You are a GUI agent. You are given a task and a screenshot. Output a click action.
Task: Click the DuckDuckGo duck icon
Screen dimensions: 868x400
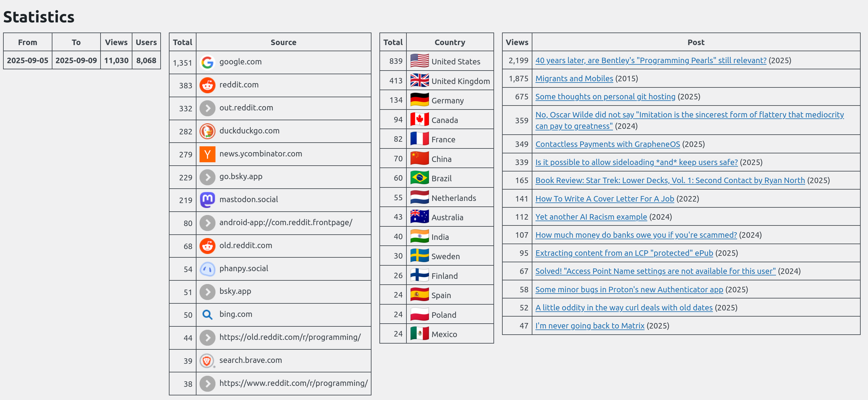207,131
